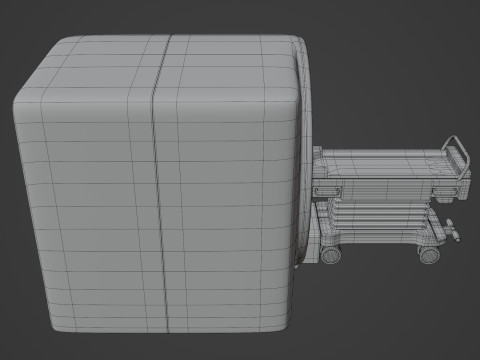The width and height of the screenshot is (480, 360).
Task: Select the crank lever on stretcher base
Action: click(x=453, y=230)
